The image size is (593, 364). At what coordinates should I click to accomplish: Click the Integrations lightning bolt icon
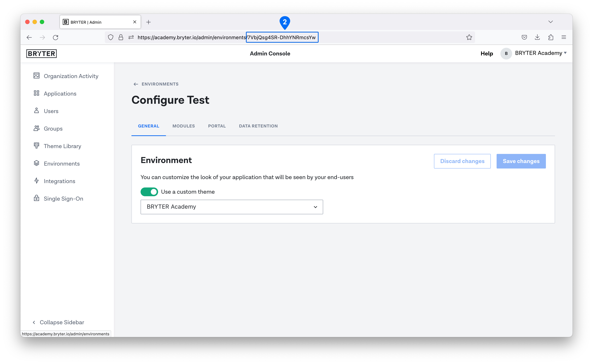click(x=36, y=181)
